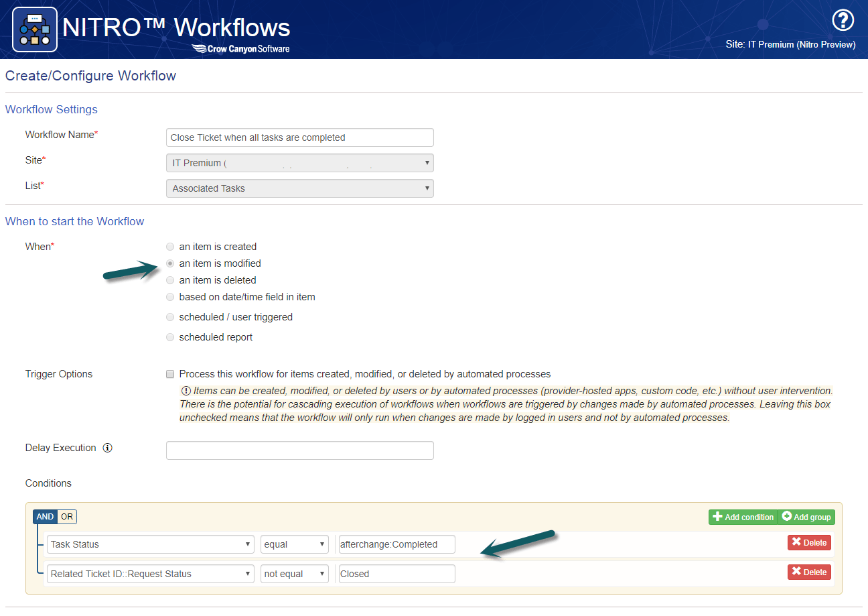This screenshot has height=616, width=868.
Task: Click the 'Workflow Settings' section heading
Action: coord(52,109)
